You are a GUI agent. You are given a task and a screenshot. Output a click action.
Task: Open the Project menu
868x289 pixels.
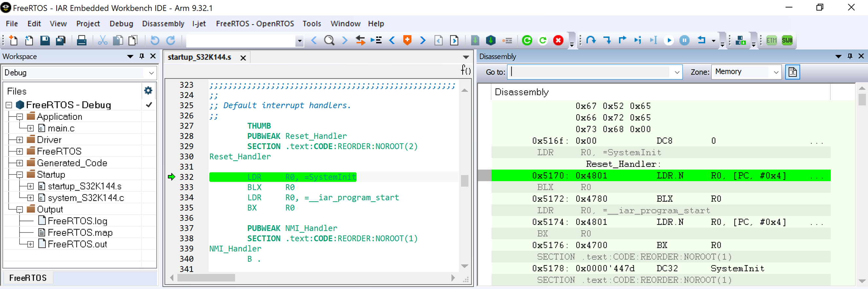tap(88, 24)
